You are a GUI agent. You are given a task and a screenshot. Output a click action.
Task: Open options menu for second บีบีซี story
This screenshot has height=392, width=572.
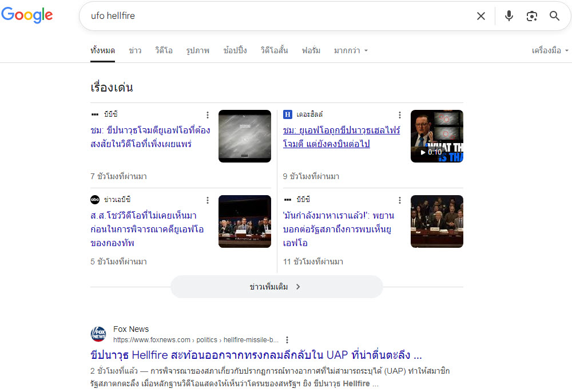click(x=400, y=200)
